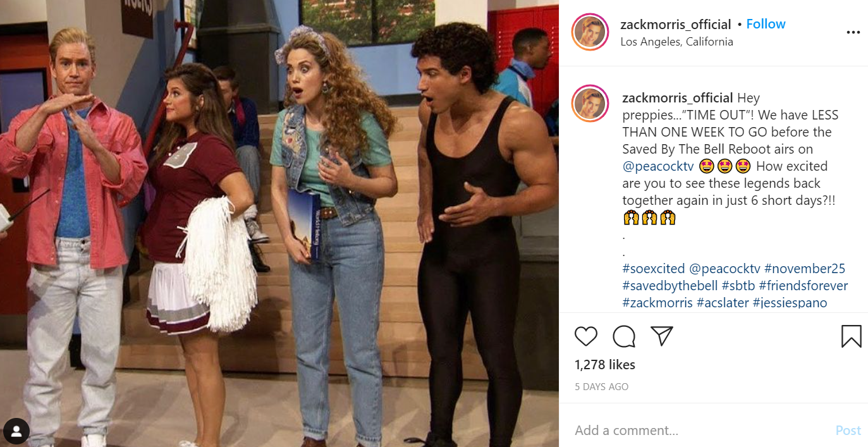Open the #soexcited hashtag
This screenshot has height=447, width=868.
pyautogui.click(x=654, y=269)
